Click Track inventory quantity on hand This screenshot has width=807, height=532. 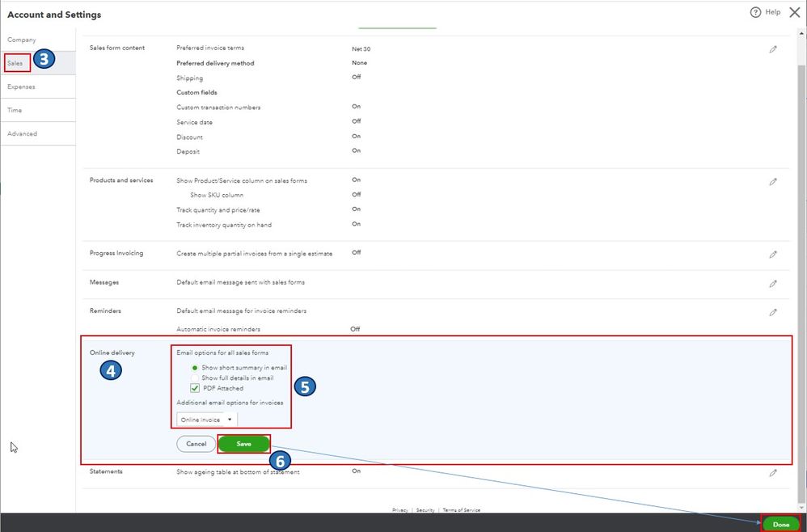coord(224,225)
